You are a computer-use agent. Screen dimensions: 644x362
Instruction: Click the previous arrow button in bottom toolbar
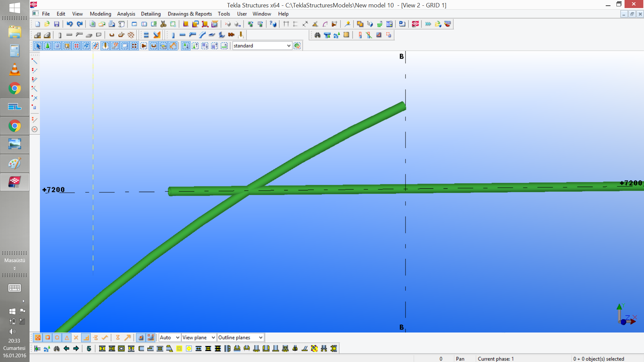click(x=66, y=349)
